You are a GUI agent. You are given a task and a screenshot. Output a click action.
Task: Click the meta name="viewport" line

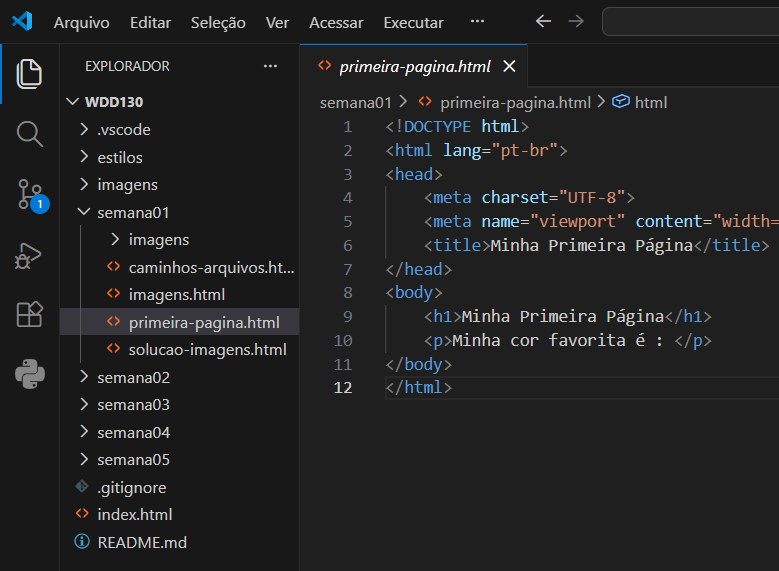click(x=601, y=222)
